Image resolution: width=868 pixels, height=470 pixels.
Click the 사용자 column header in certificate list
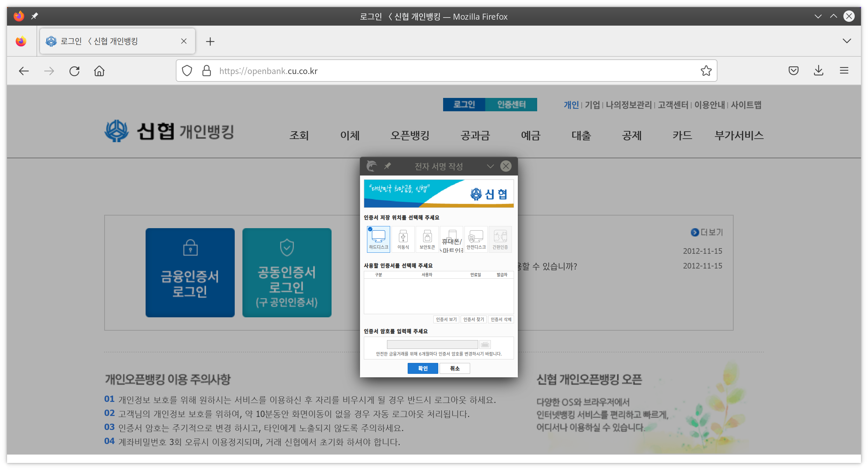coord(427,275)
